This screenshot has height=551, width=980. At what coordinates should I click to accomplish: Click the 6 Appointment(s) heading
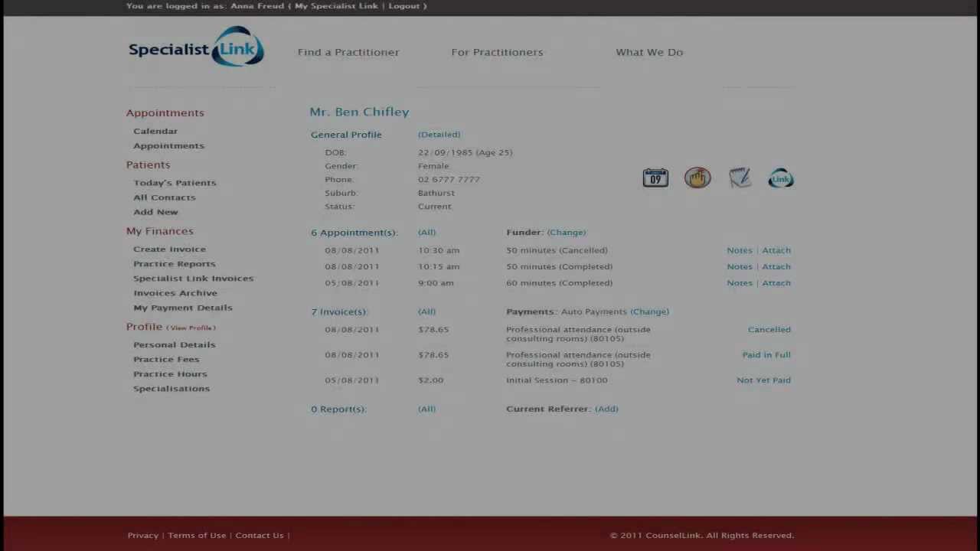point(354,233)
